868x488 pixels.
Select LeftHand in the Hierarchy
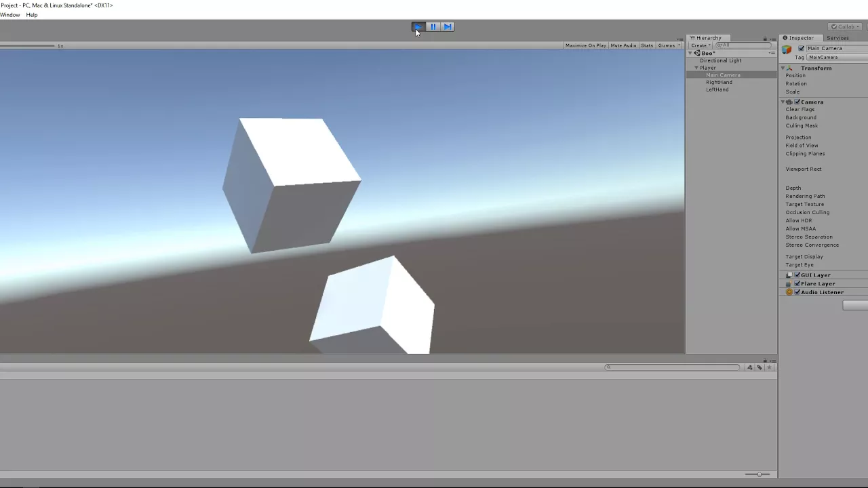tap(717, 89)
